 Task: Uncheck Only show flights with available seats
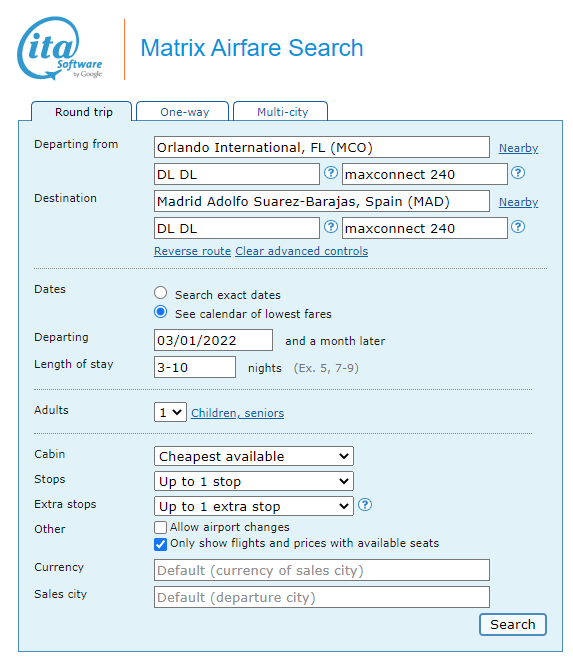click(x=160, y=544)
